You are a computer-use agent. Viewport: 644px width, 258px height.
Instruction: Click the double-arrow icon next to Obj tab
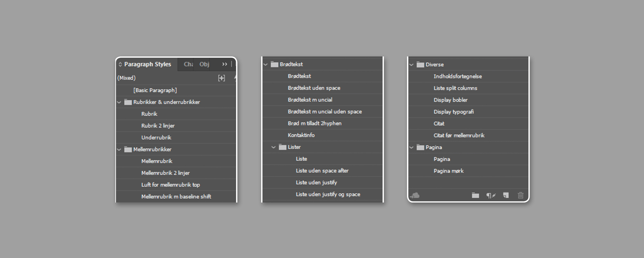click(x=224, y=64)
